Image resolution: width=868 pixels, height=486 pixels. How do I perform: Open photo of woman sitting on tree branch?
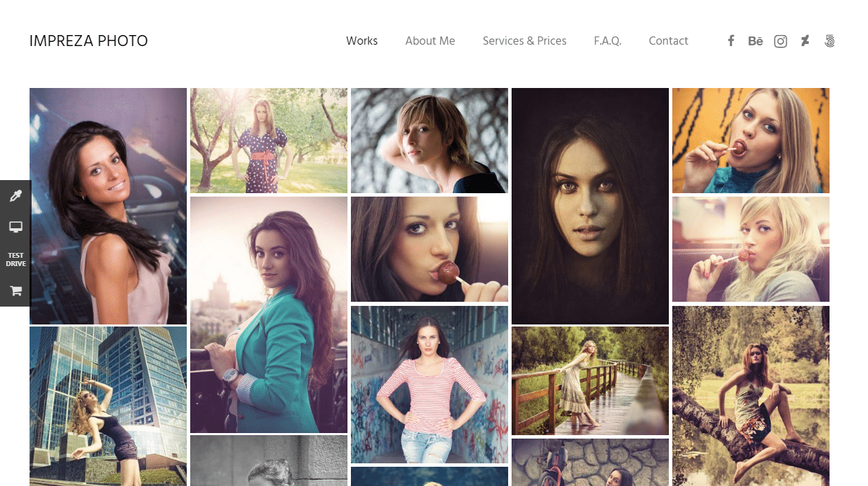[751, 396]
